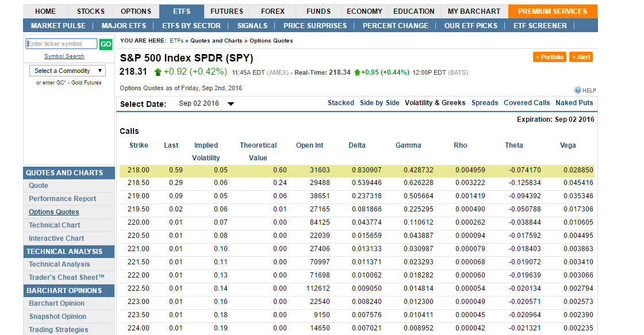Open PERCENT CHANGE submenu item

(x=396, y=25)
